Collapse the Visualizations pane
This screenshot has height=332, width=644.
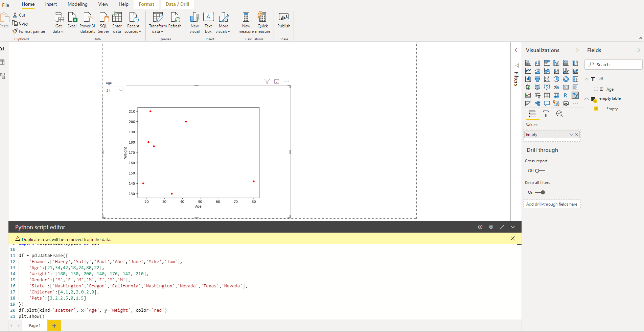click(577, 50)
